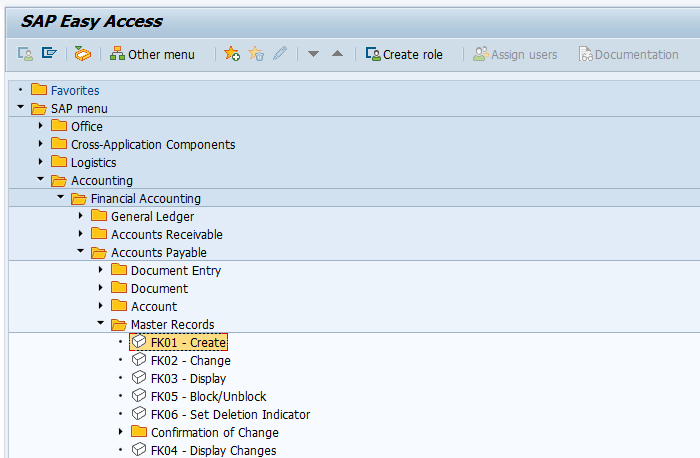Expand the Account folder arrow
Screen dimensions: 700x458
100,305
